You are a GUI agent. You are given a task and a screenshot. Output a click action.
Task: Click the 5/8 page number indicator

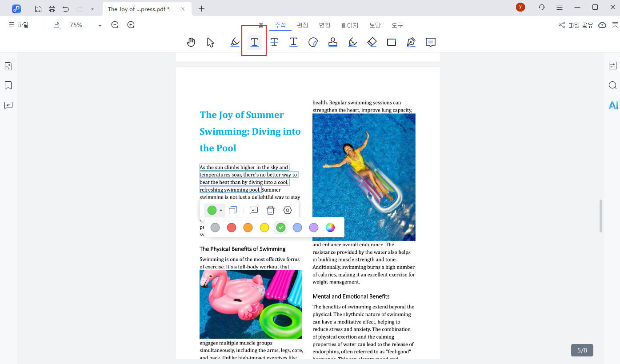pyautogui.click(x=582, y=350)
